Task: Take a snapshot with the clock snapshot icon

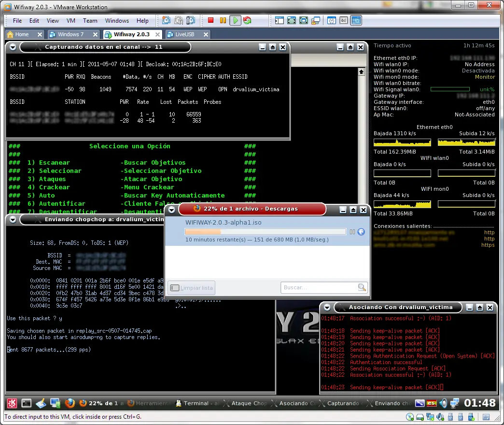Action: tap(166, 20)
